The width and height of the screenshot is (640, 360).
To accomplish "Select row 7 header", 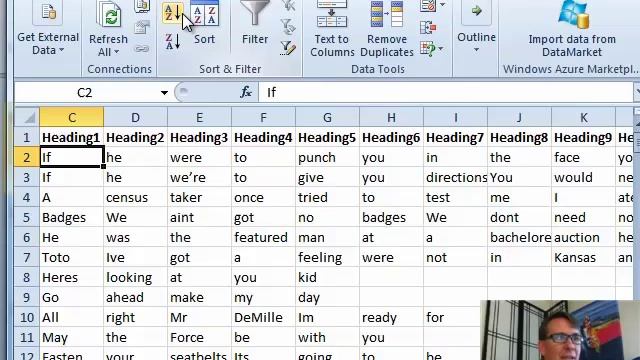I will (x=27, y=258).
